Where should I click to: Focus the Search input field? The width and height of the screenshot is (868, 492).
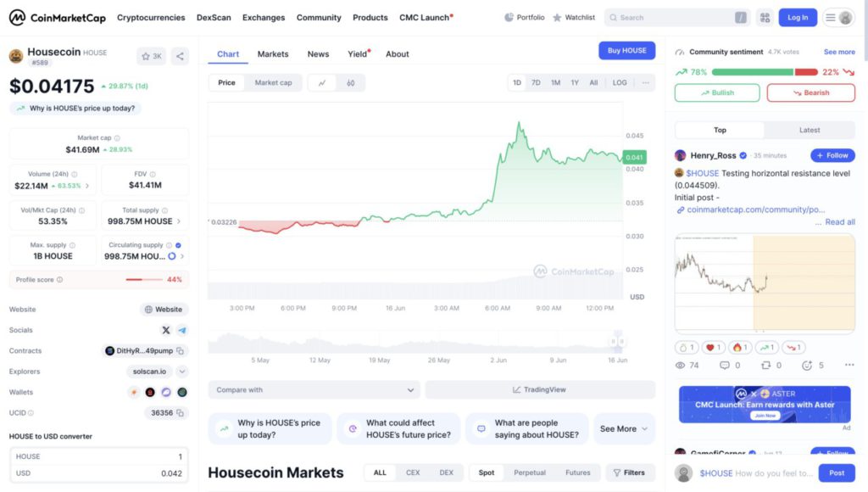tap(676, 18)
